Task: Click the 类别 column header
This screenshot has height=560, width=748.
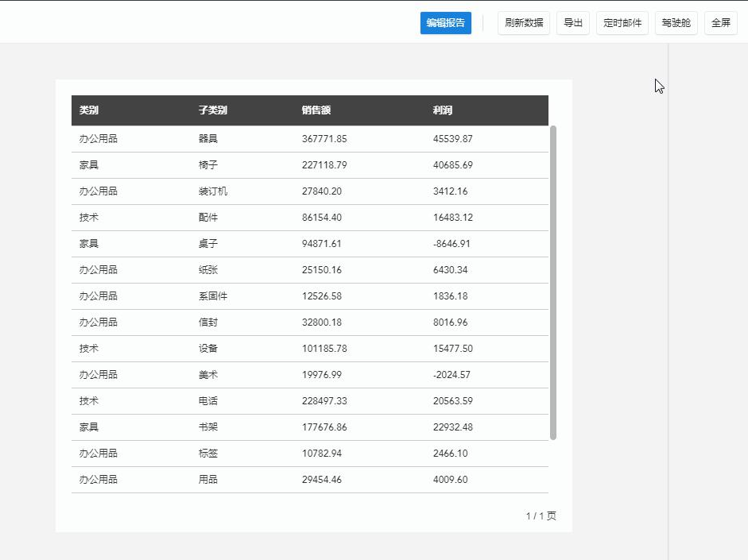Action: point(89,110)
